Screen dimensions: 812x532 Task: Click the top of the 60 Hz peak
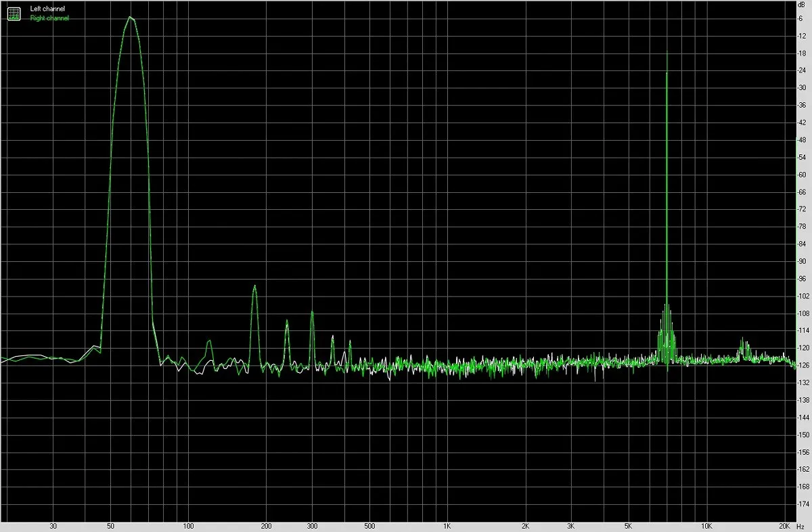(x=131, y=18)
